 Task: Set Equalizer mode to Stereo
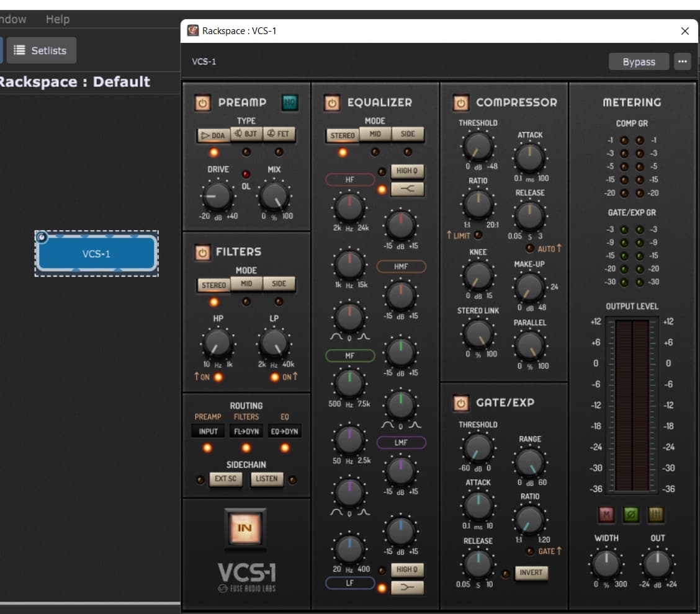[343, 135]
